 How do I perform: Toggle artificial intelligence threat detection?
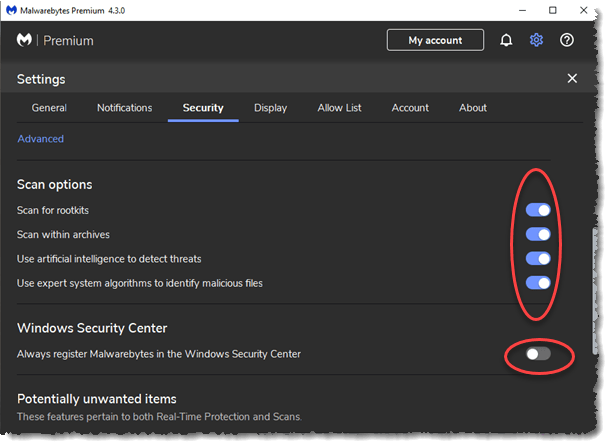pyautogui.click(x=538, y=259)
